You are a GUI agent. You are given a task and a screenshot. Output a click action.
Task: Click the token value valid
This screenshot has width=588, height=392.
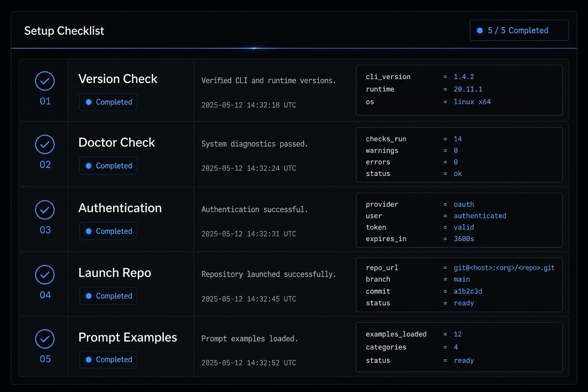tap(464, 227)
